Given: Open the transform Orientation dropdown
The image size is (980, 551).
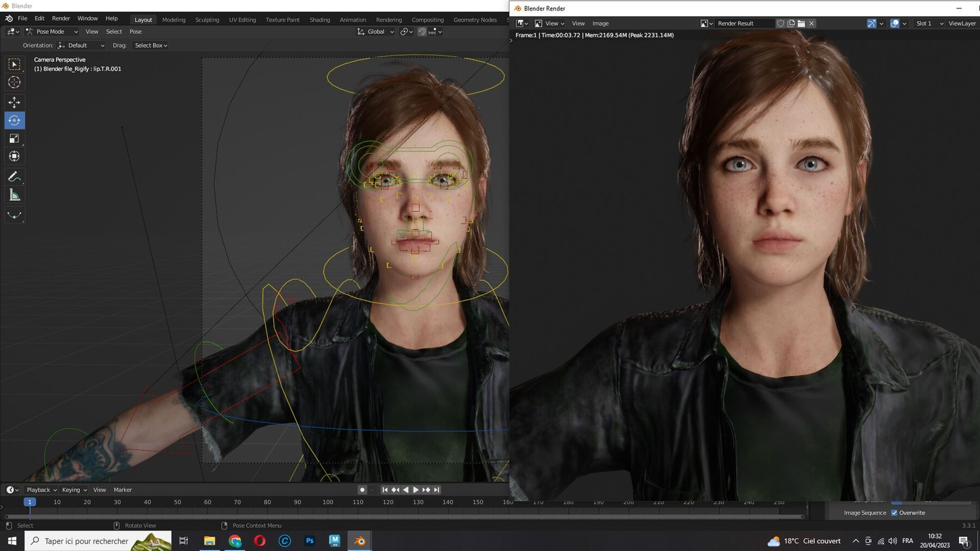Looking at the screenshot, I should click(x=82, y=45).
